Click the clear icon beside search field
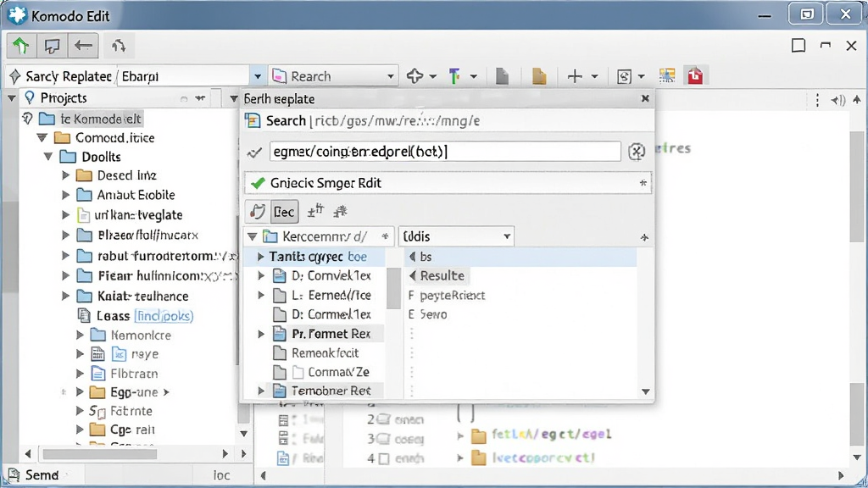The width and height of the screenshot is (868, 488). [637, 151]
